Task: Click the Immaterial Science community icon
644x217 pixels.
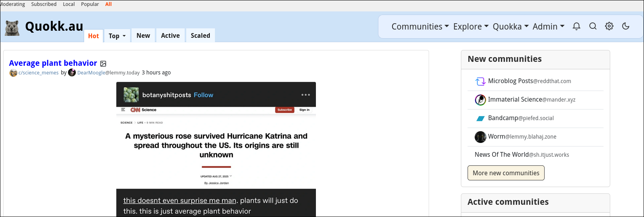Action: (480, 100)
